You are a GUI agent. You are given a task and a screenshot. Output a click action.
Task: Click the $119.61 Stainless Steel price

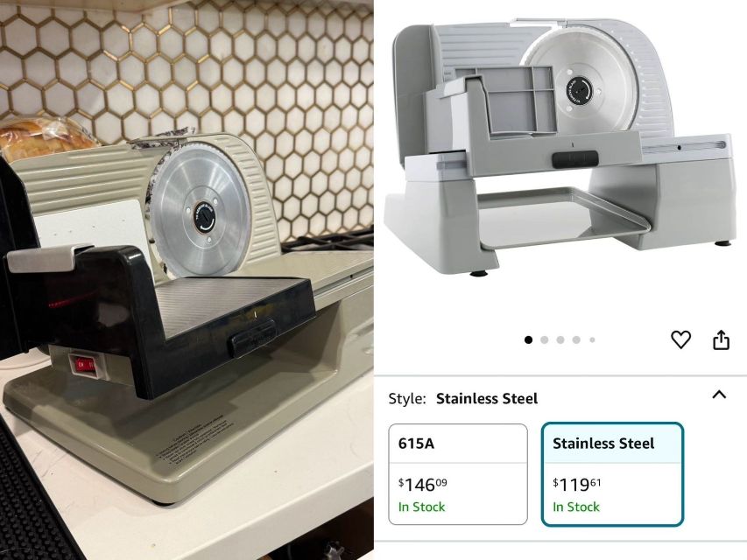tap(577, 484)
